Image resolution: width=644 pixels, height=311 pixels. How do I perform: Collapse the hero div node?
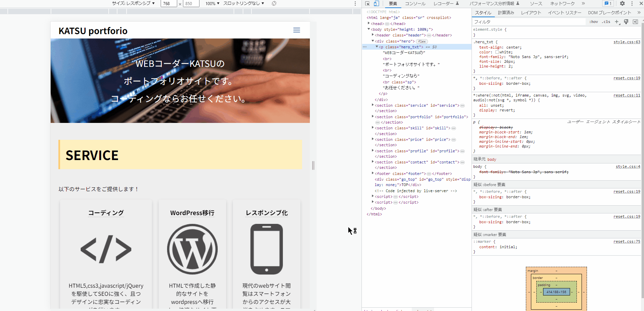coord(373,41)
